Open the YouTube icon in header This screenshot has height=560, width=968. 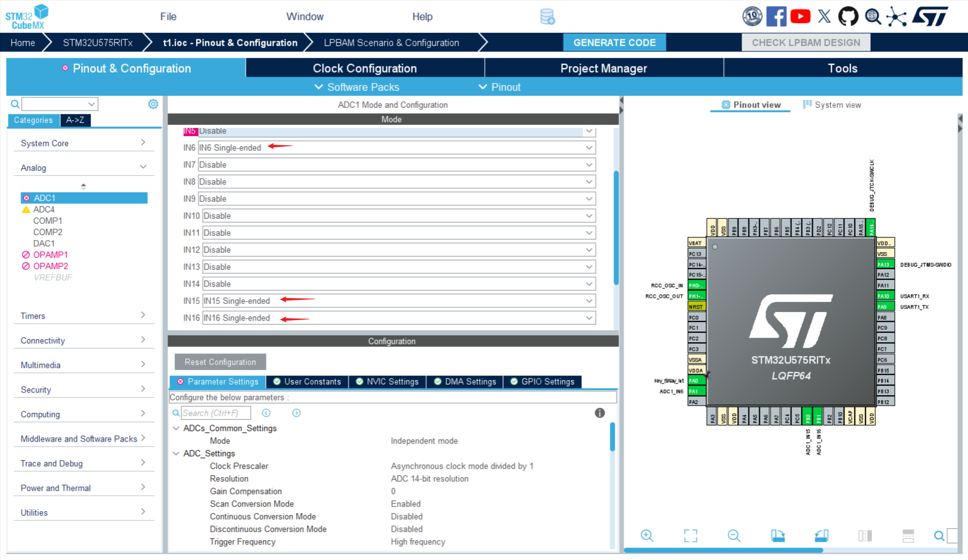tap(800, 17)
